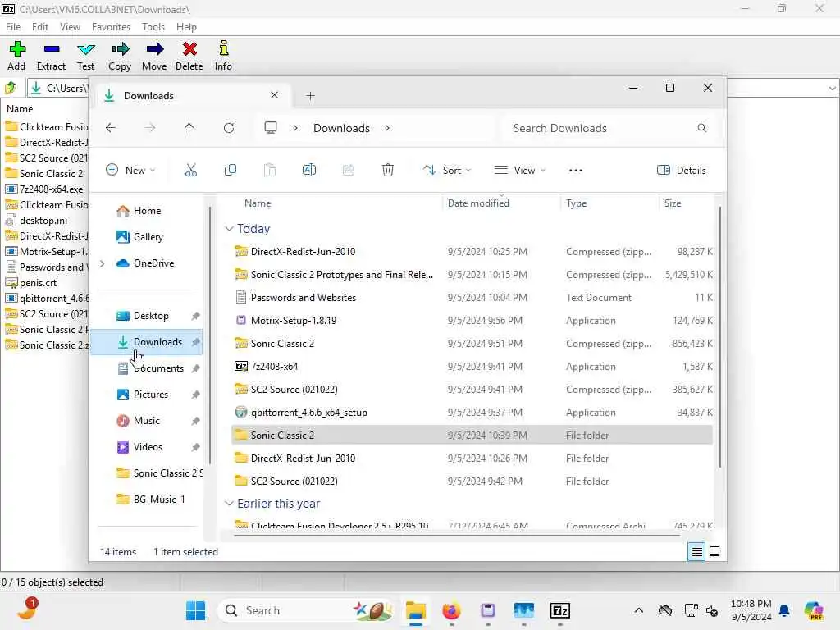Show hidden system tray icons
Viewport: 840px width, 630px height.
point(638,610)
